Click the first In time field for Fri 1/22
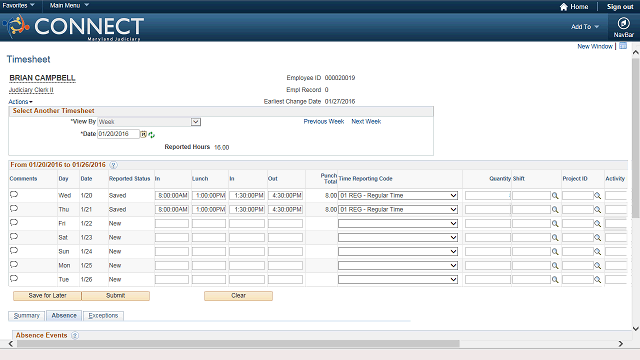Viewport: 640px width, 360px height. tap(172, 223)
